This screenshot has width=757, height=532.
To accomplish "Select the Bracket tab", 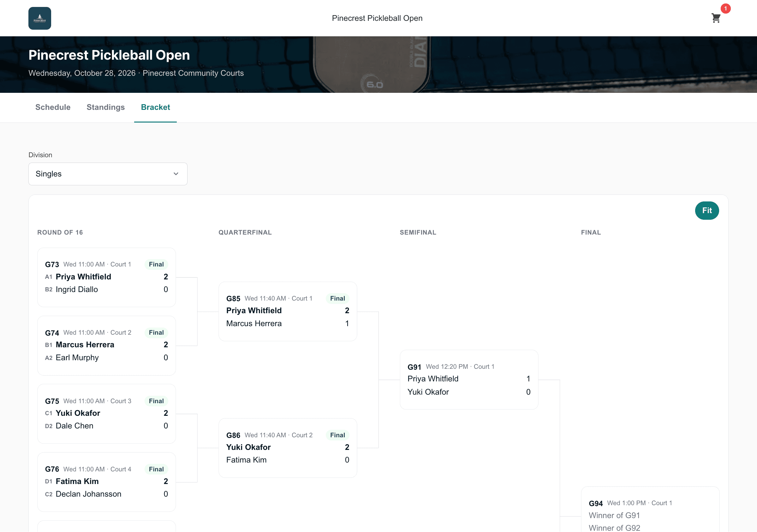I will coord(155,107).
